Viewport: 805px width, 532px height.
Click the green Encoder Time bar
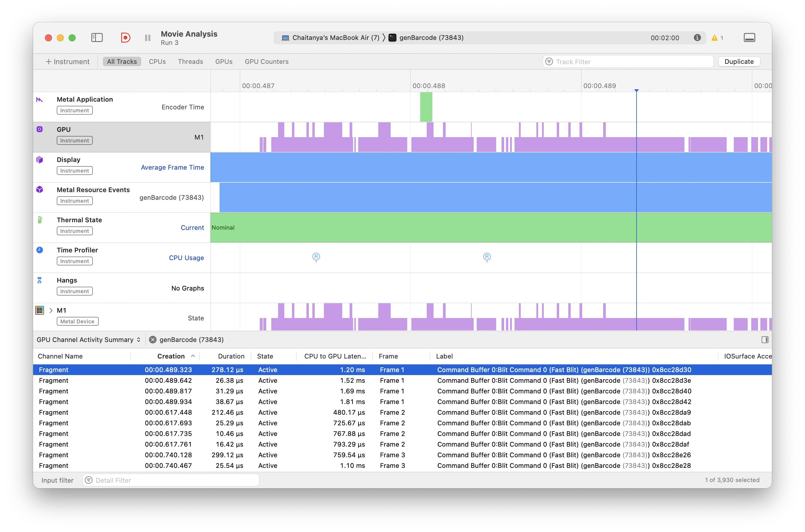[x=426, y=107]
